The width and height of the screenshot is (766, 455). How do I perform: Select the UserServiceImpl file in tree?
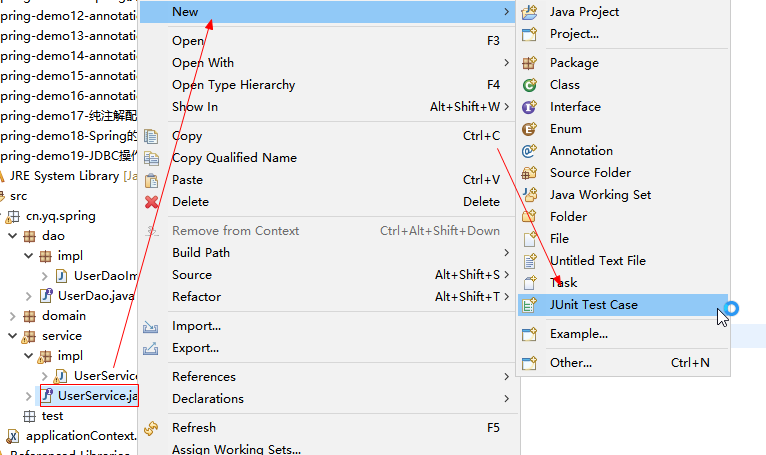pos(105,376)
